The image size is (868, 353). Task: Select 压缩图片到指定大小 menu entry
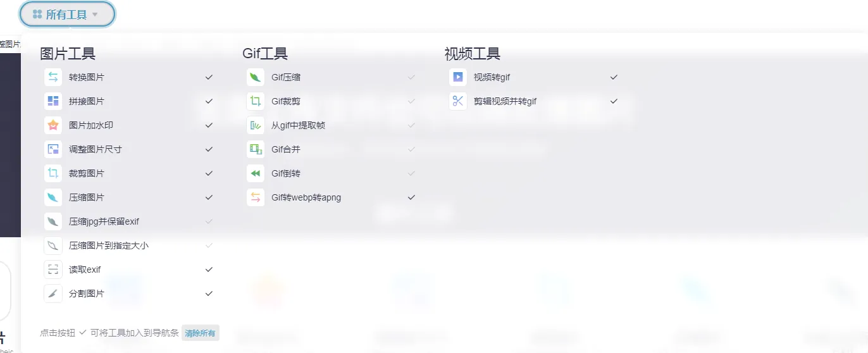pyautogui.click(x=109, y=245)
